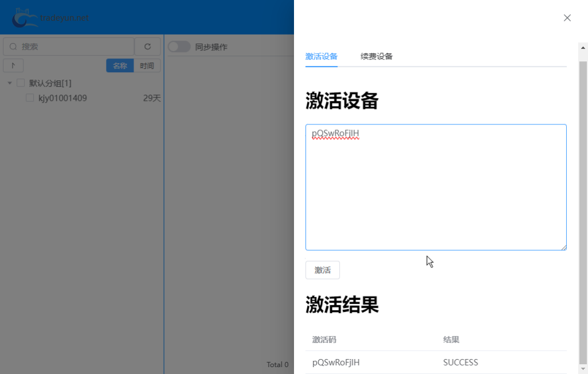
Task: Click the textarea resize handle
Action: point(564,247)
